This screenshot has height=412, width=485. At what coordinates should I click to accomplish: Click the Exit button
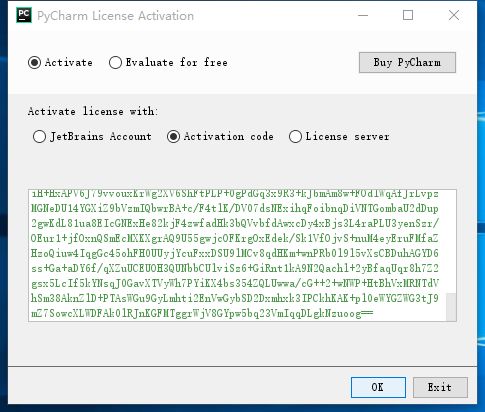440,387
